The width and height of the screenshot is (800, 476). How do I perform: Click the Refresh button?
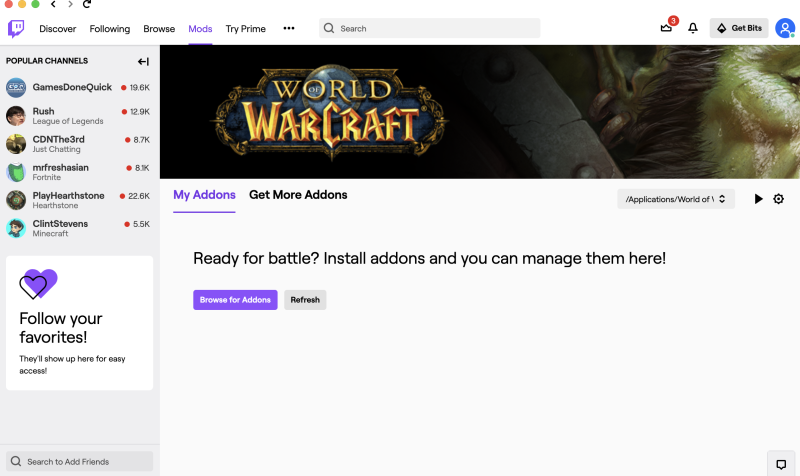pyautogui.click(x=305, y=300)
